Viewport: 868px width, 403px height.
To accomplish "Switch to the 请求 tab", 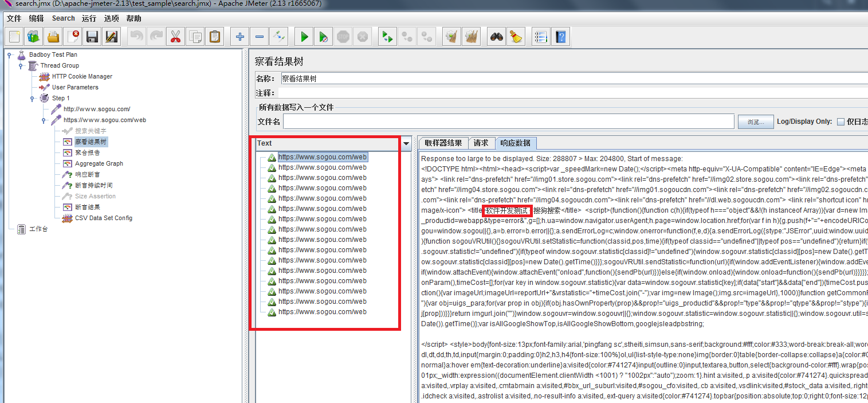I will (x=481, y=143).
